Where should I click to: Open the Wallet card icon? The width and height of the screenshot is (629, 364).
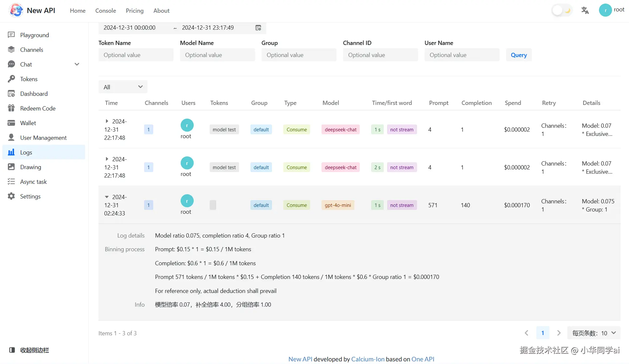click(11, 123)
